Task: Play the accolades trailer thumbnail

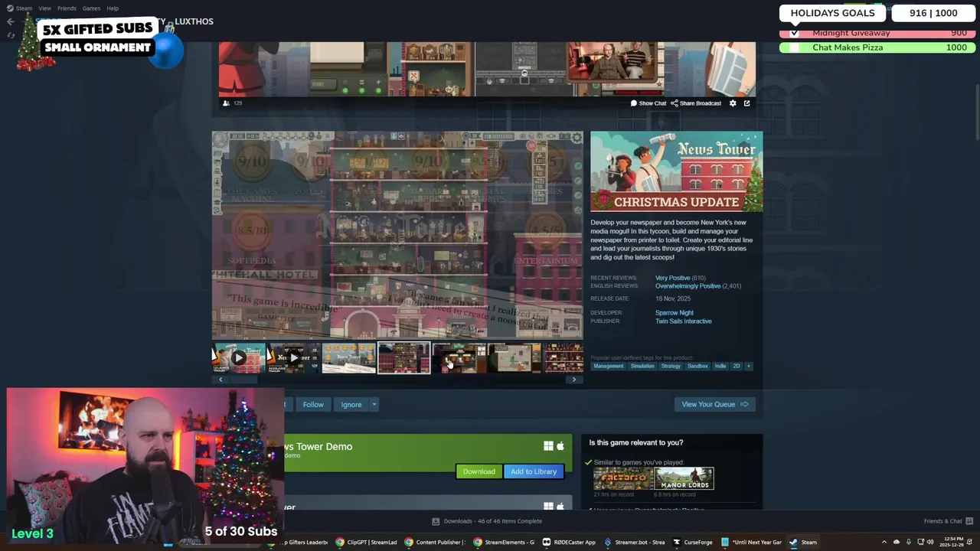Action: click(x=293, y=357)
